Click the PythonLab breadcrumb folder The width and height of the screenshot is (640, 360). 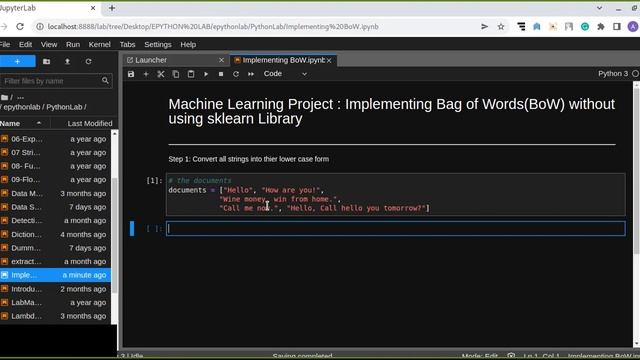pyautogui.click(x=64, y=107)
